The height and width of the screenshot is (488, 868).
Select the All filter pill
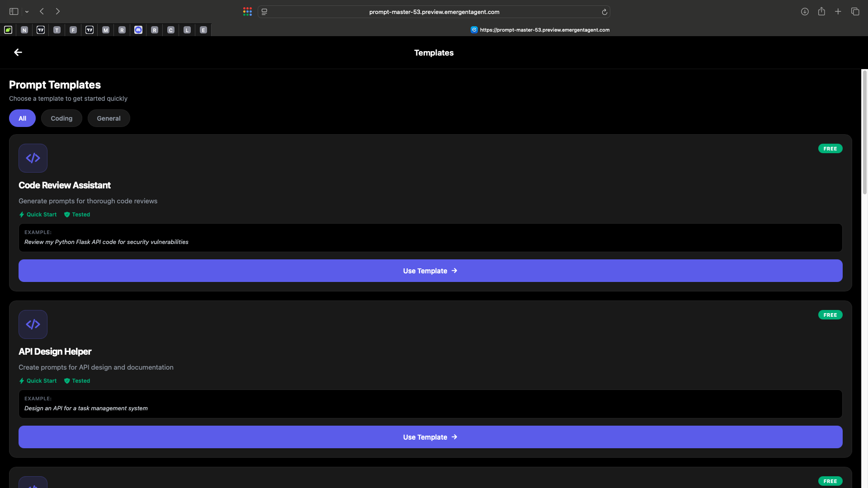(22, 118)
